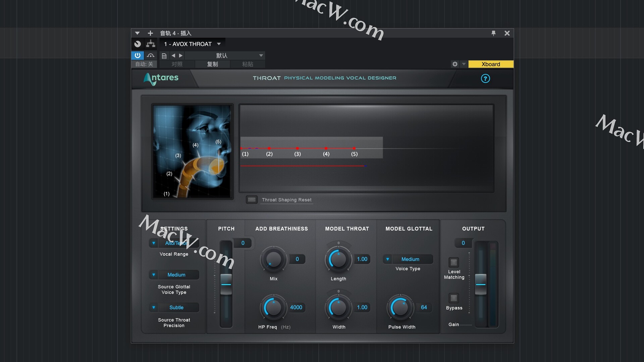Open the Antares help question-mark icon
Screen dimensions: 644x362
[x=485, y=78]
